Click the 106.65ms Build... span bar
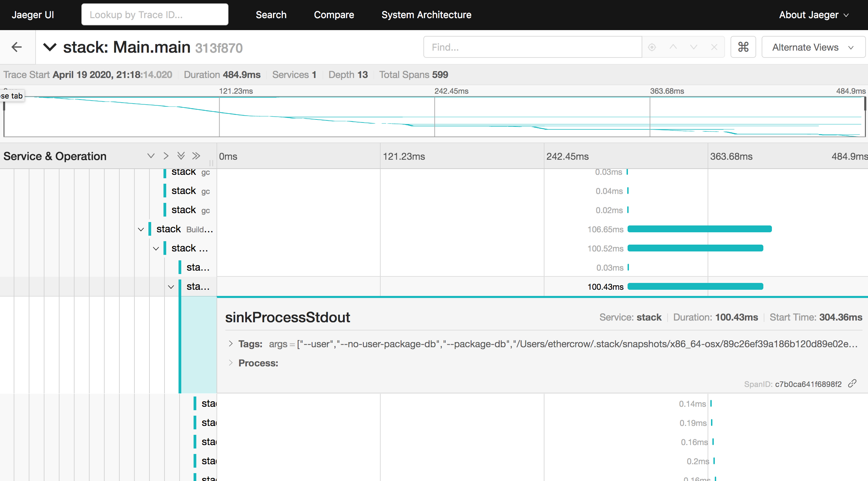The width and height of the screenshot is (868, 481). 698,229
